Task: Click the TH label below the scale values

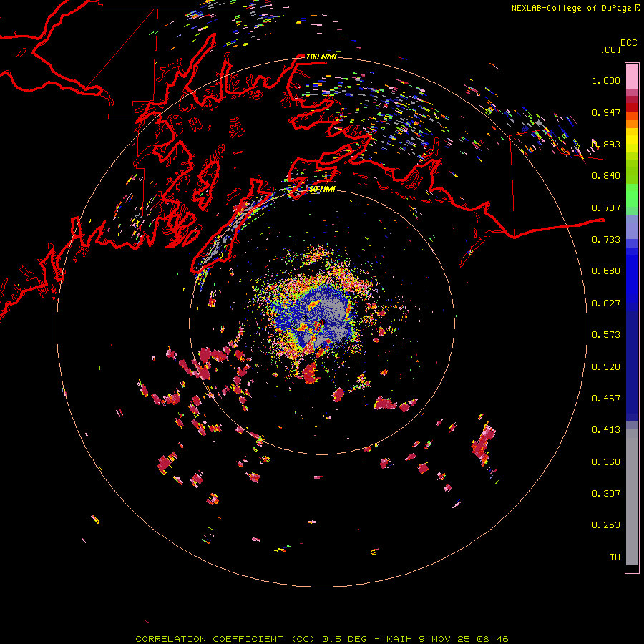Action: tap(615, 557)
